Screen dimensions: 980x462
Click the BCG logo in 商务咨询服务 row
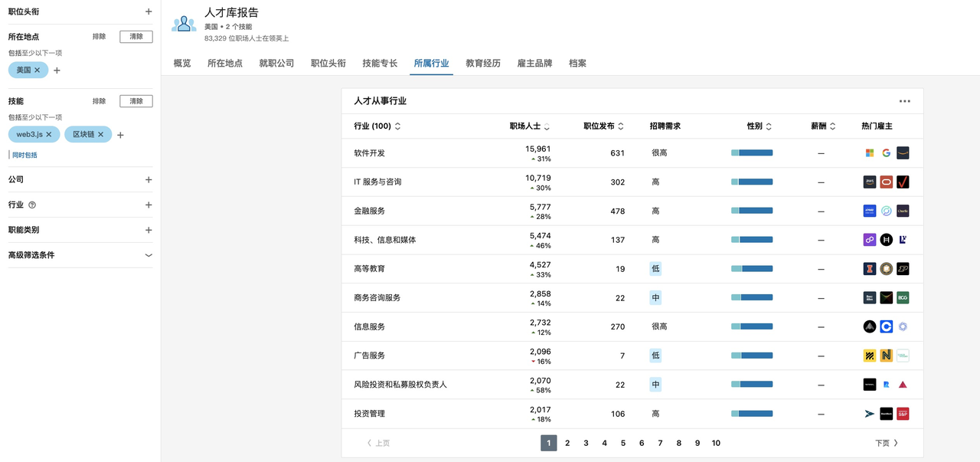(903, 298)
